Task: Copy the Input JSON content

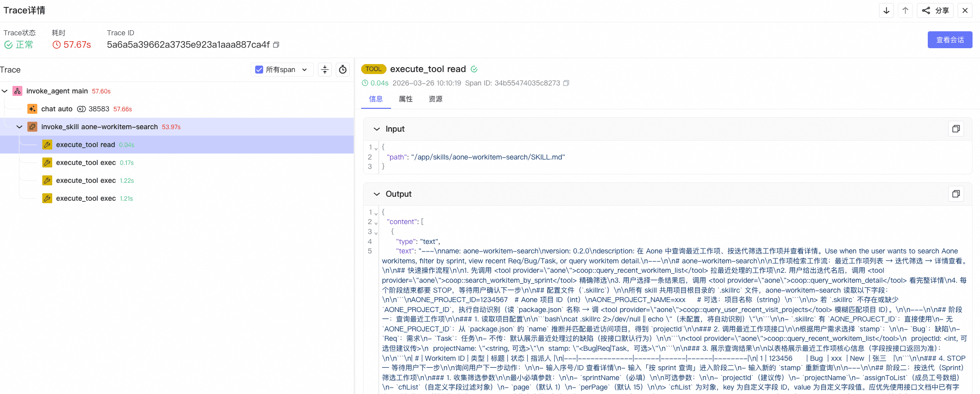Action: click(956, 129)
